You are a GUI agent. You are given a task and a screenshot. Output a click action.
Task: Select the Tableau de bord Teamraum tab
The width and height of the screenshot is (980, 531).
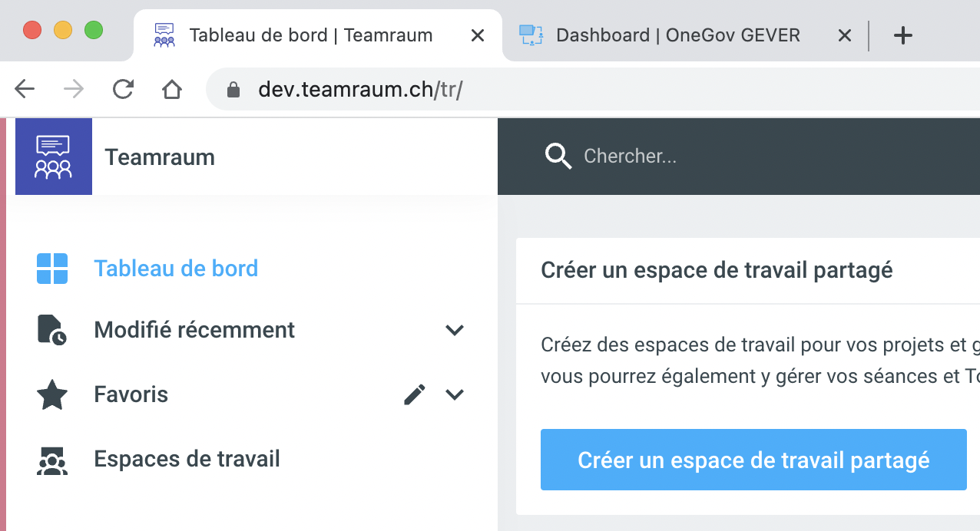coord(310,35)
